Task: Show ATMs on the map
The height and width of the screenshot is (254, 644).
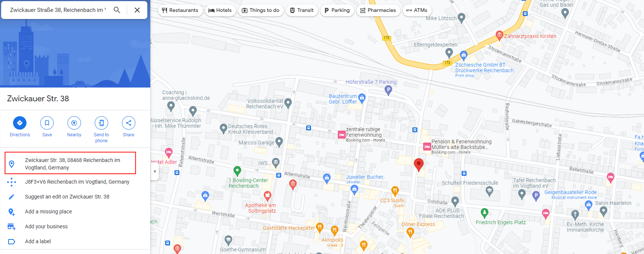Action: click(x=417, y=10)
